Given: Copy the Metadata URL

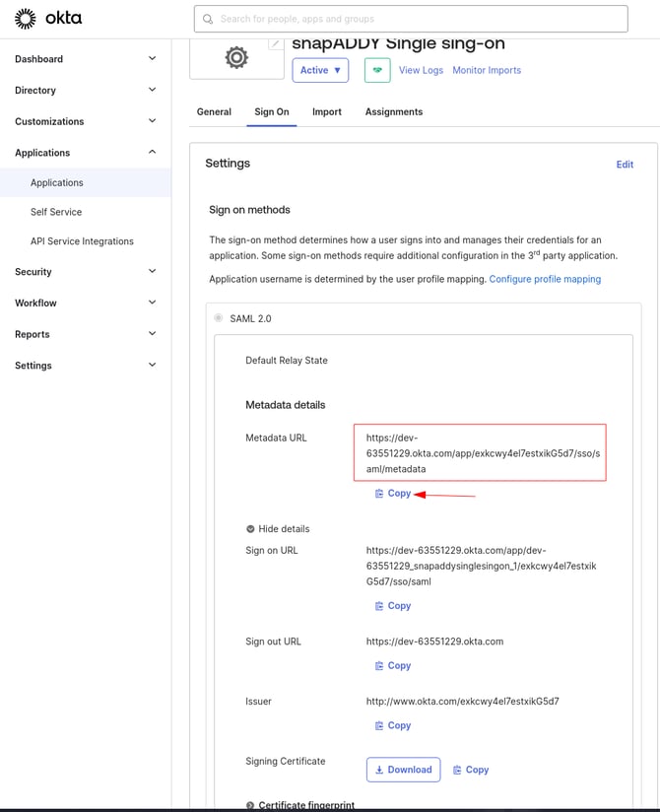Looking at the screenshot, I should point(393,494).
